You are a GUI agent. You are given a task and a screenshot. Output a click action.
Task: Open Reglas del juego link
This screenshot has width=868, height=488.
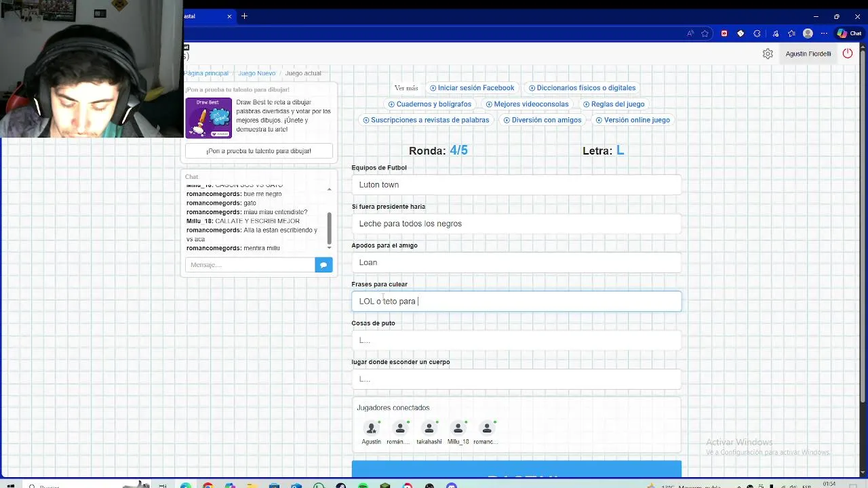coord(614,104)
